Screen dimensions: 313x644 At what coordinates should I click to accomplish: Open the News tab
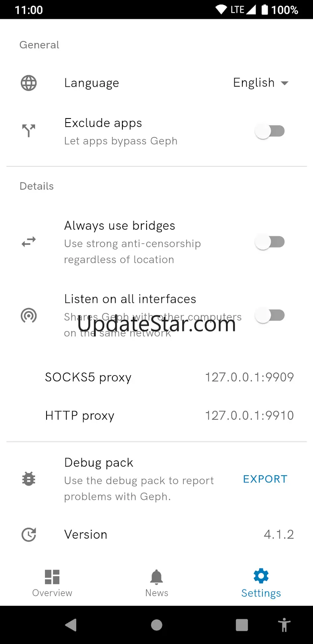[x=156, y=583]
